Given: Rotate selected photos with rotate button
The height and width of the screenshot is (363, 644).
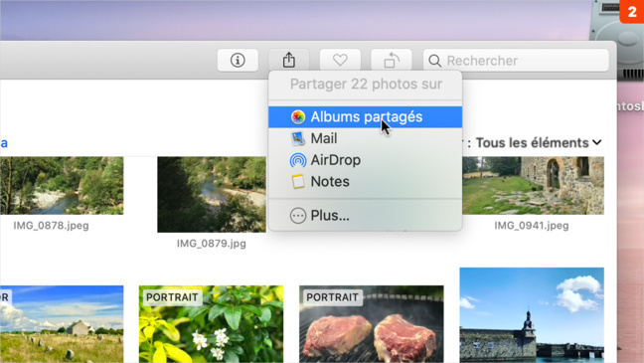Looking at the screenshot, I should tap(392, 61).
